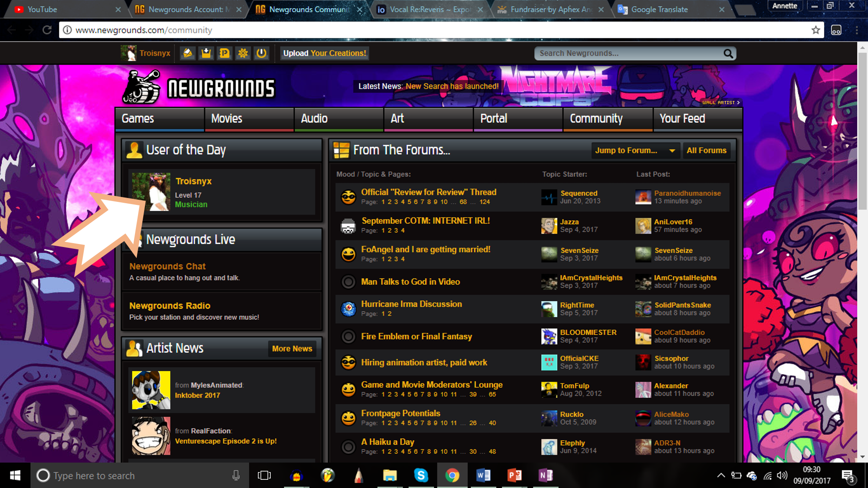Open the Art navigation menu
Image resolution: width=868 pixels, height=488 pixels.
tap(428, 119)
